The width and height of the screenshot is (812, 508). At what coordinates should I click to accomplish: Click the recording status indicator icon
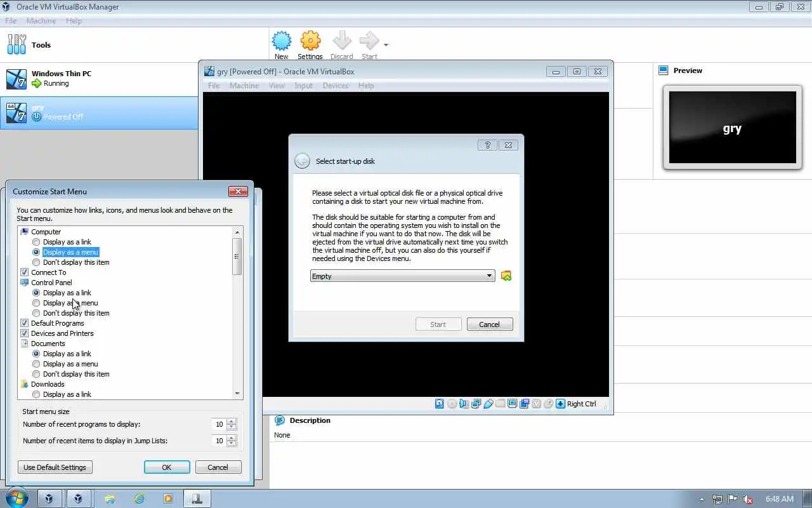pos(524,403)
